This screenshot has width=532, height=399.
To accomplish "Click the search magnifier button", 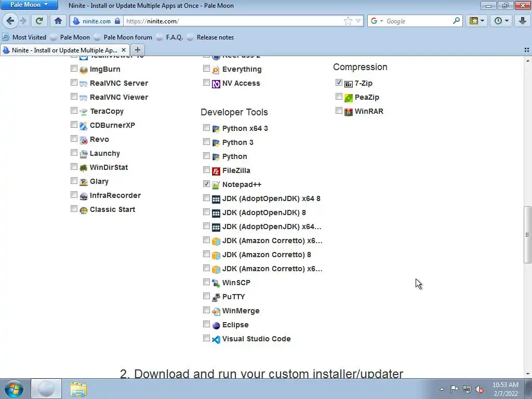I will coord(456,21).
